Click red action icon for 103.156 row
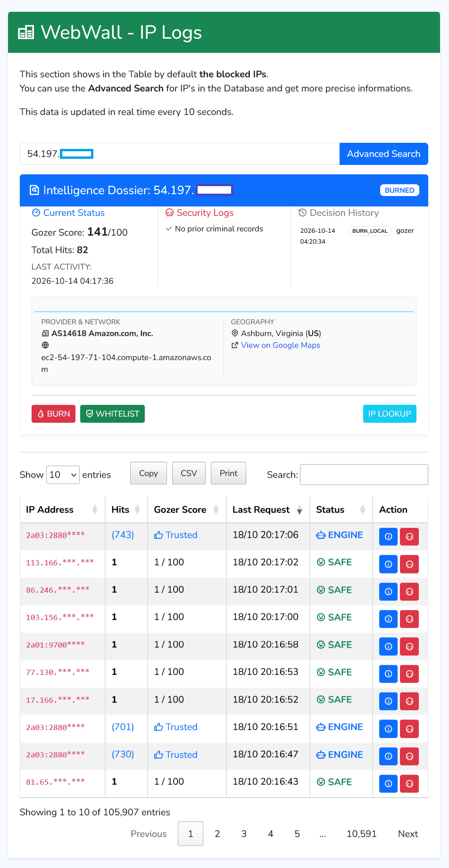 pos(409,619)
